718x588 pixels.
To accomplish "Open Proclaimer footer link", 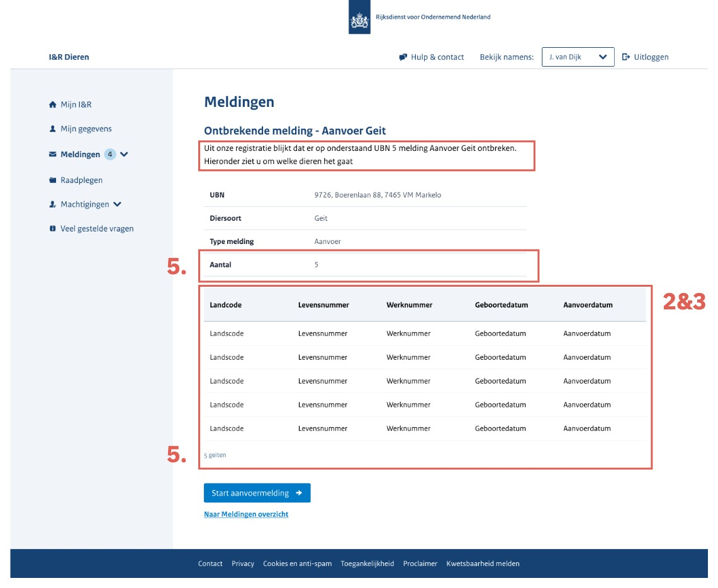I will 420,563.
